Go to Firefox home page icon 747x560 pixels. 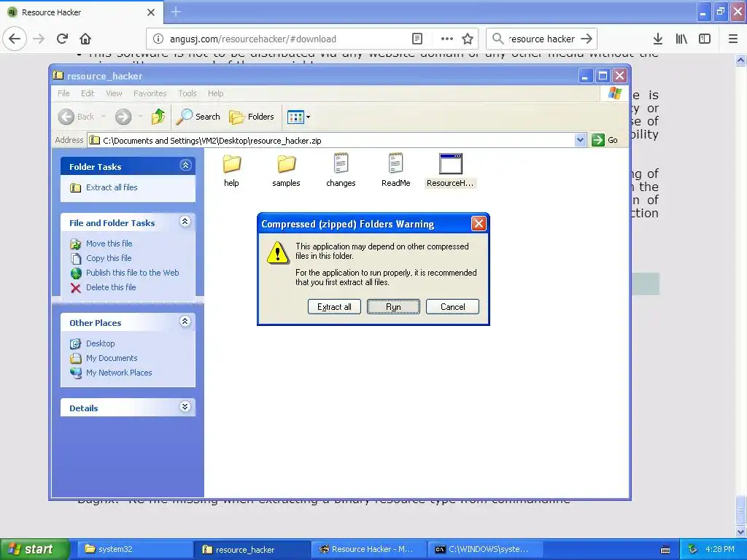point(85,39)
